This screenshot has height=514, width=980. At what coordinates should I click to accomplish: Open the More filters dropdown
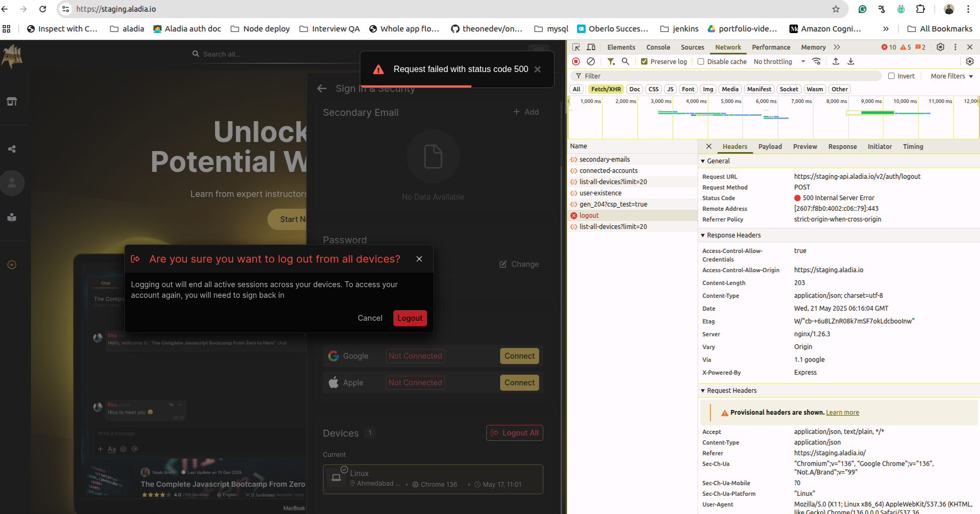pyautogui.click(x=952, y=76)
